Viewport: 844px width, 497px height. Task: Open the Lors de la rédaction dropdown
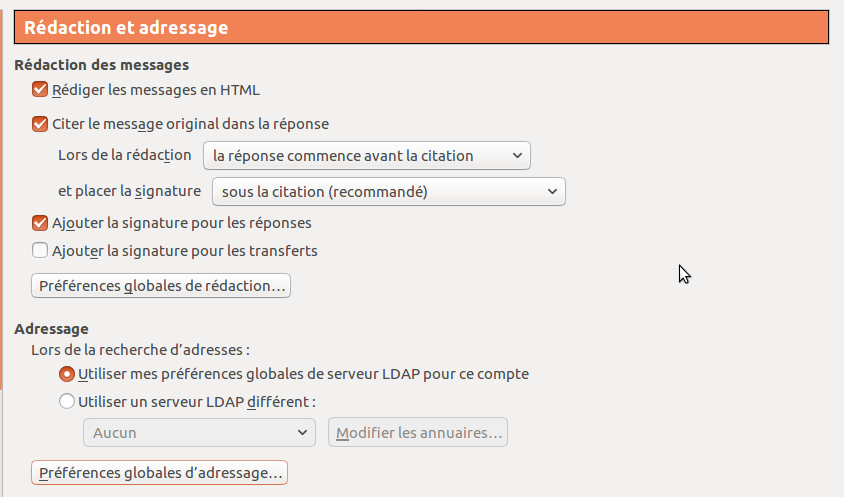[366, 155]
